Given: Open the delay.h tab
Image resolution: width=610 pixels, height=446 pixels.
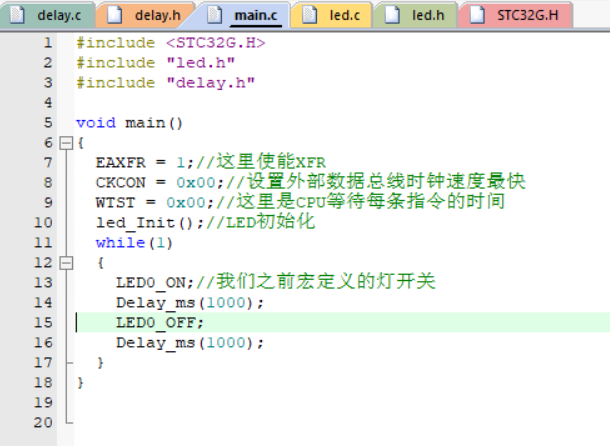Looking at the screenshot, I should [x=146, y=16].
